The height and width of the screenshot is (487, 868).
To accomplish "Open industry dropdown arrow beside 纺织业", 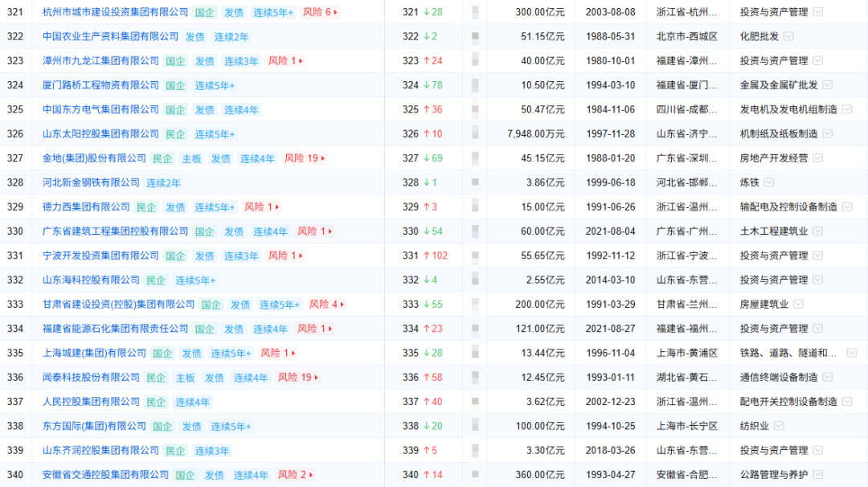I will click(779, 426).
